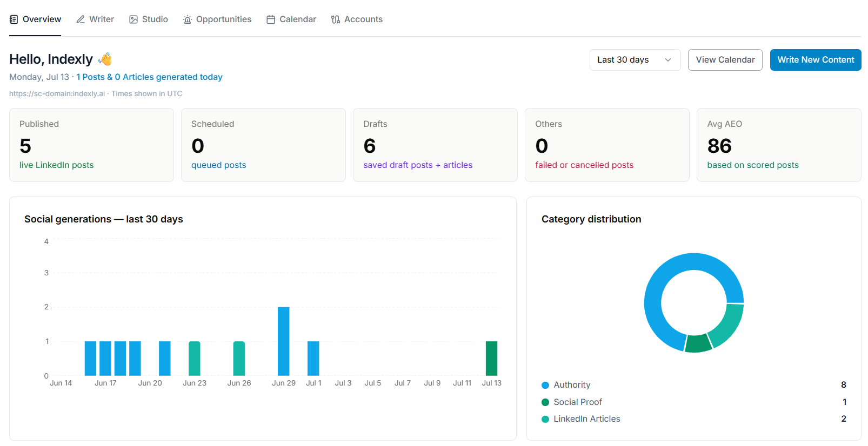
Task: Click 'Hello, Indexly' heading
Action: pyautogui.click(x=51, y=59)
